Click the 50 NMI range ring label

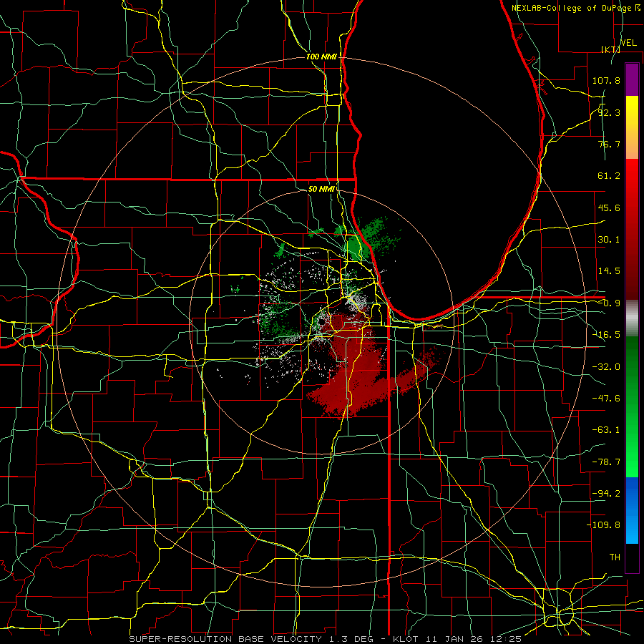coord(321,189)
